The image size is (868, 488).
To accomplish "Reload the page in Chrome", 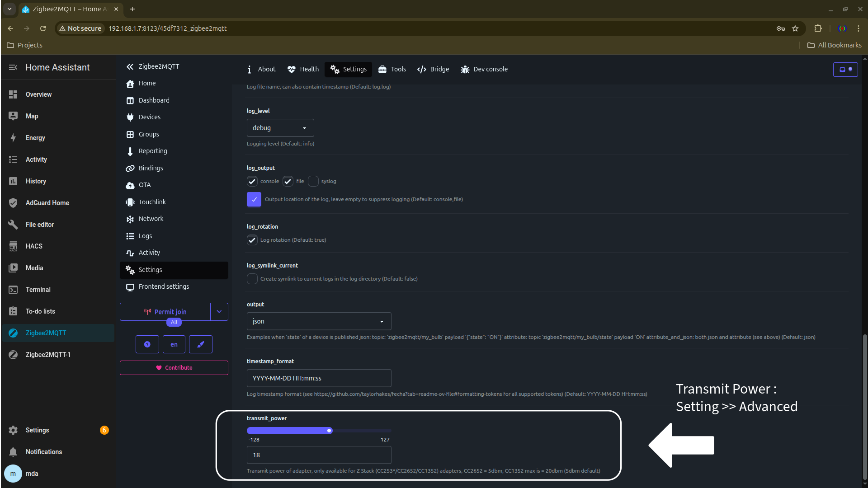I will point(43,28).
